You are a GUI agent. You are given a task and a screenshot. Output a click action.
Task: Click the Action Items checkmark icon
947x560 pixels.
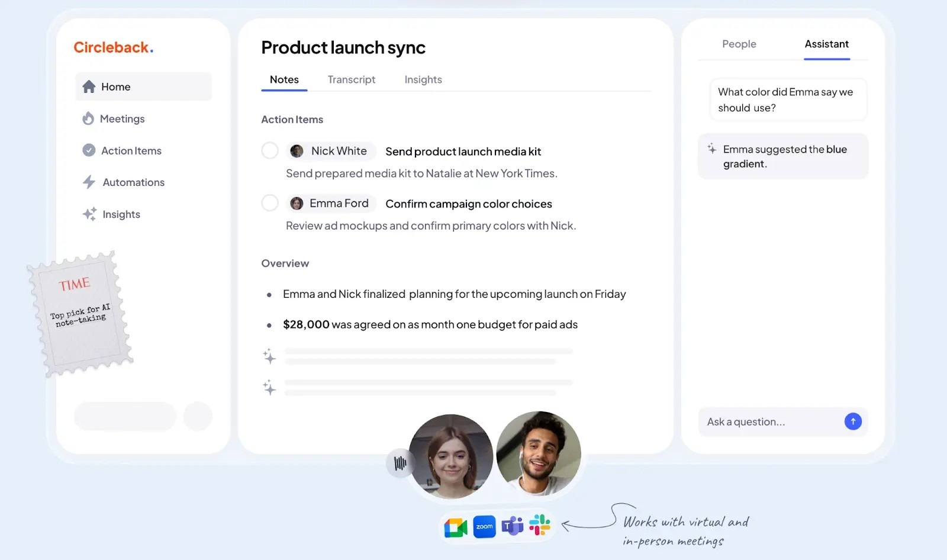[x=89, y=150]
